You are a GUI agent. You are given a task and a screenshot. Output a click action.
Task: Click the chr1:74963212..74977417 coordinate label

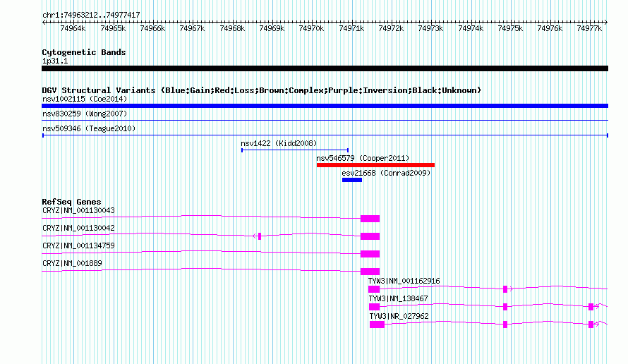pos(91,15)
